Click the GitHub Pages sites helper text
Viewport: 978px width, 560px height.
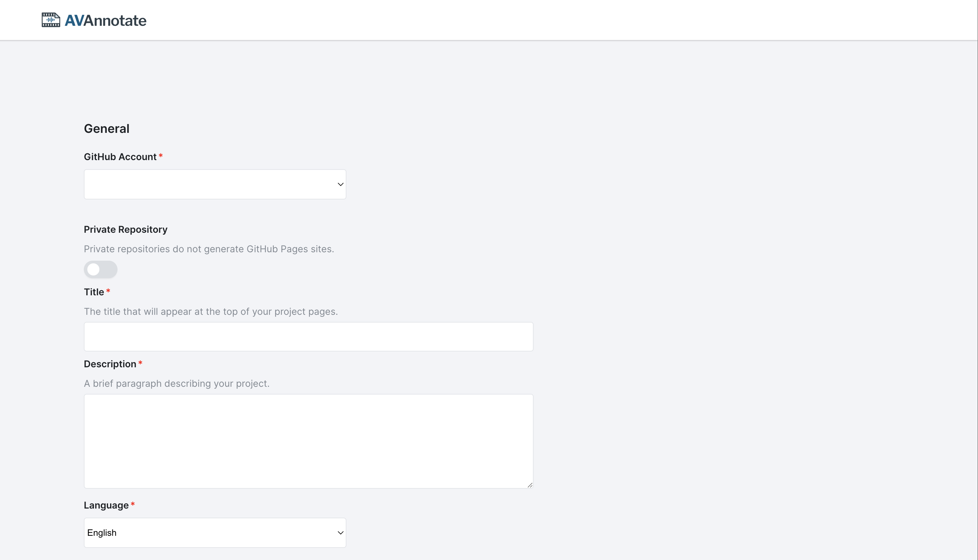[x=209, y=249]
